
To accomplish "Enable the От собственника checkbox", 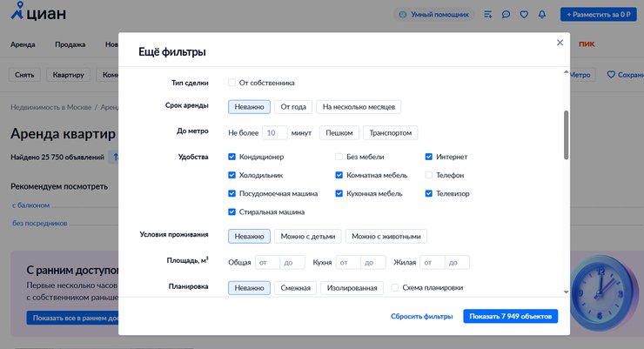I will 232,83.
